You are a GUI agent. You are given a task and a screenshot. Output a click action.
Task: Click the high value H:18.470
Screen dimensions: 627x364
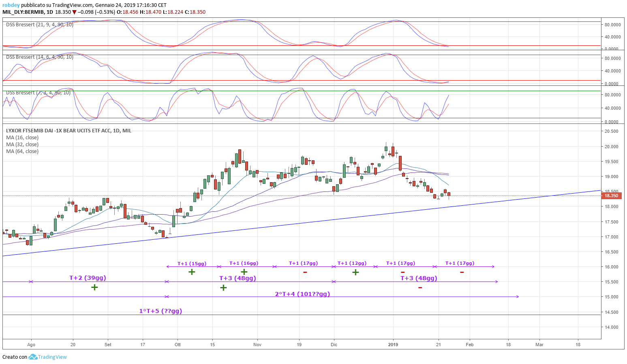point(150,12)
